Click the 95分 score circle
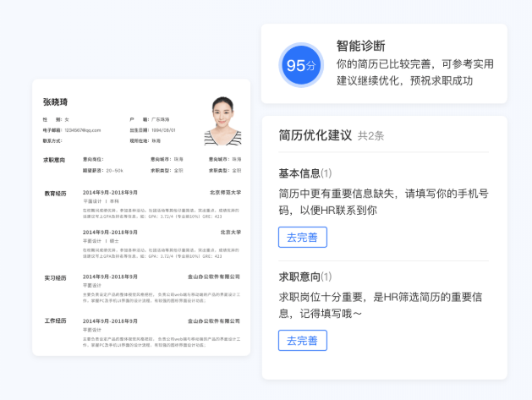The image size is (532, 400). [301, 65]
